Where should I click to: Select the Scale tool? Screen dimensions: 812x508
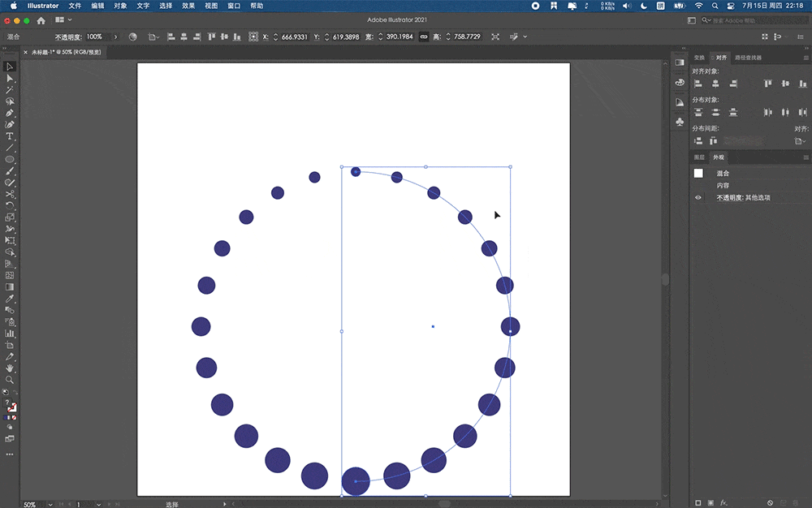(x=9, y=217)
